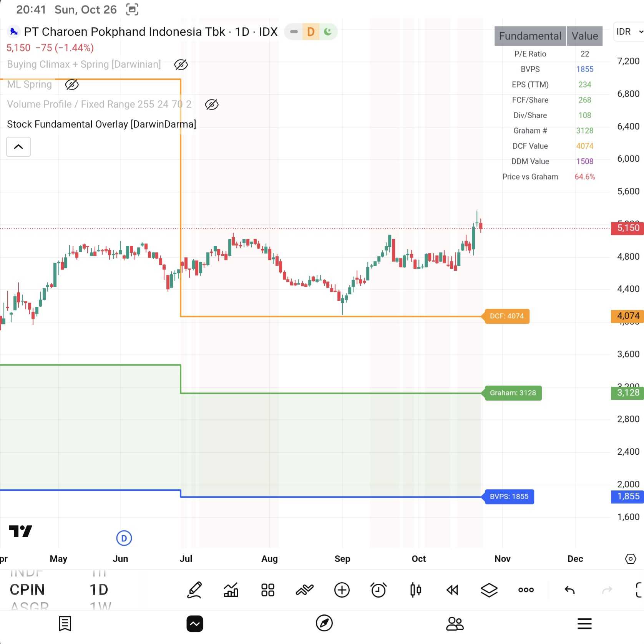Screen dimensions: 644x644
Task: Open the watchlist document icon
Action: coord(65,624)
